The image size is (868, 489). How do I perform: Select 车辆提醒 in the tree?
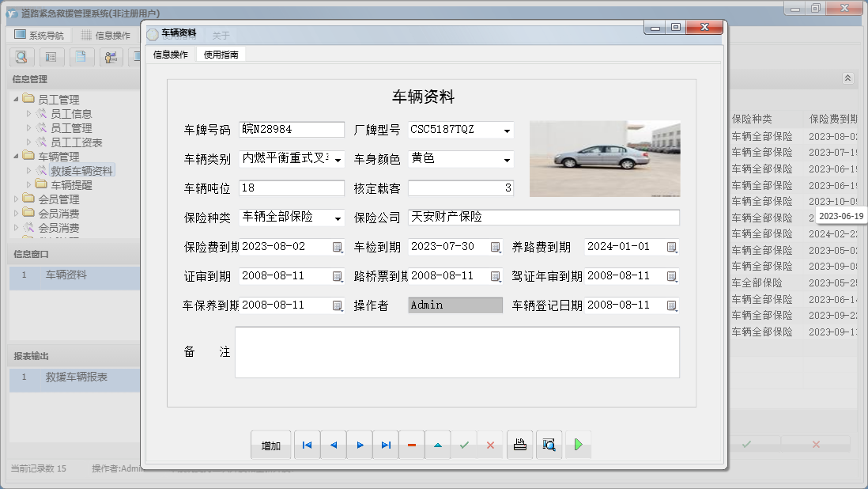click(x=71, y=184)
